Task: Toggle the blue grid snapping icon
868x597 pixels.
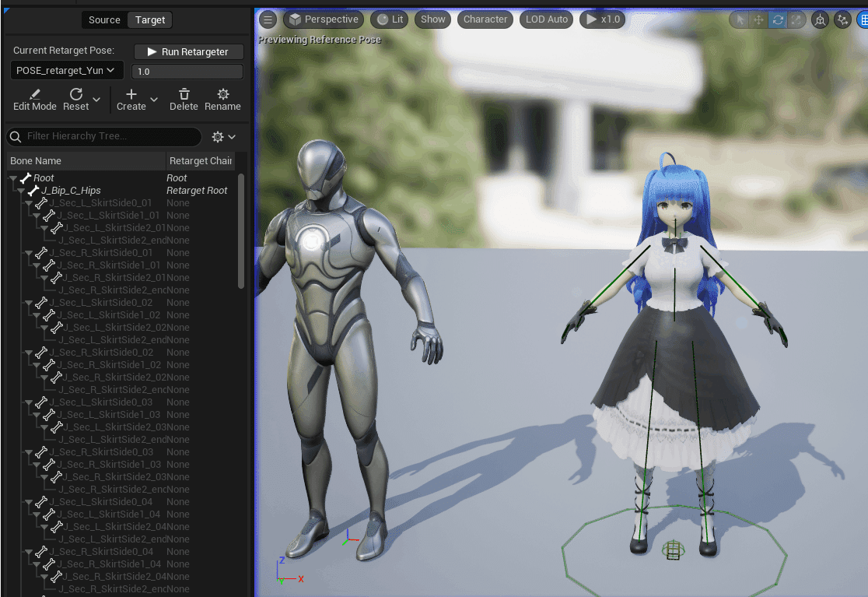Action: click(863, 19)
